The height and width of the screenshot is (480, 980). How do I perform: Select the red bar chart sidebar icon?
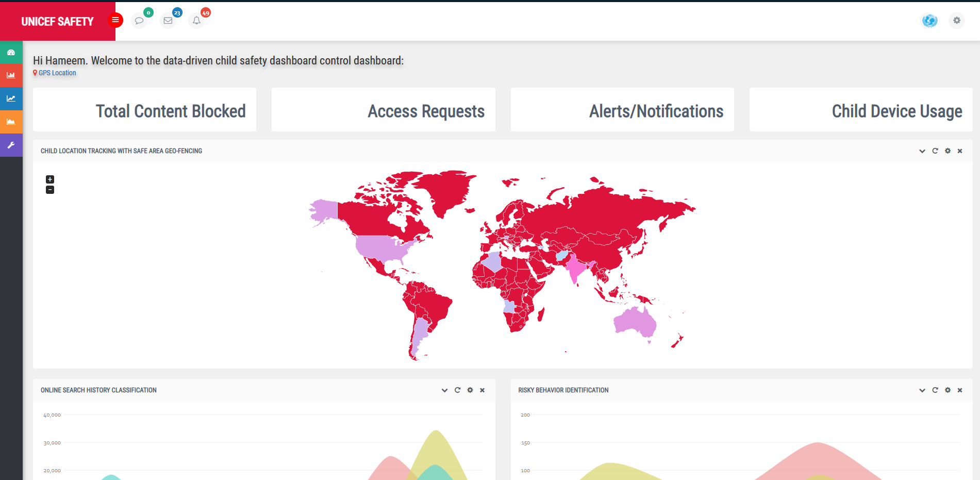[11, 75]
